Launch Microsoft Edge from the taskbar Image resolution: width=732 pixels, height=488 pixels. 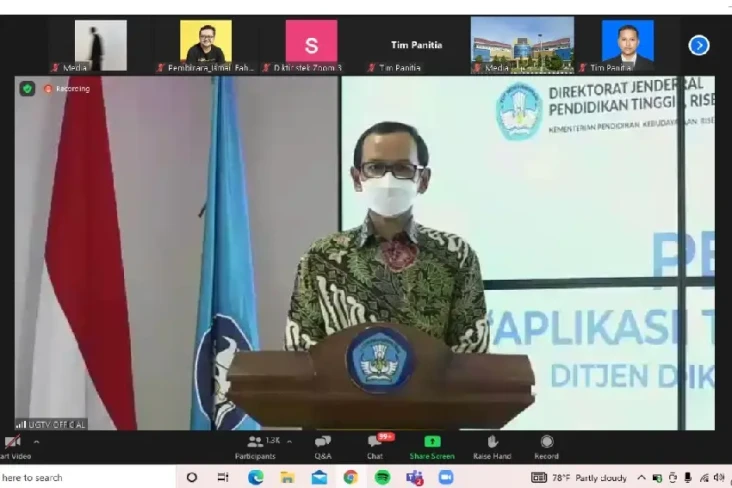[255, 477]
